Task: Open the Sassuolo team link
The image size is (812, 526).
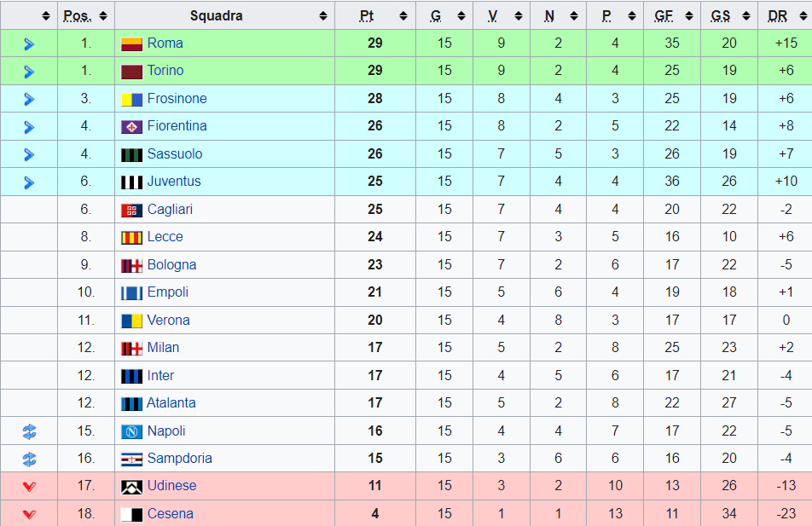Action: pos(175,153)
